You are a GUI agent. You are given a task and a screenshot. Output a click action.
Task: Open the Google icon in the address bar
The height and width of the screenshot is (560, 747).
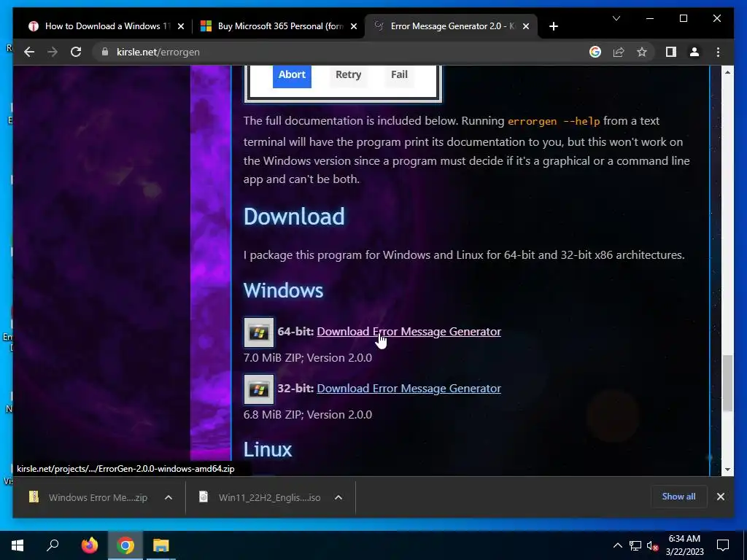tap(595, 52)
